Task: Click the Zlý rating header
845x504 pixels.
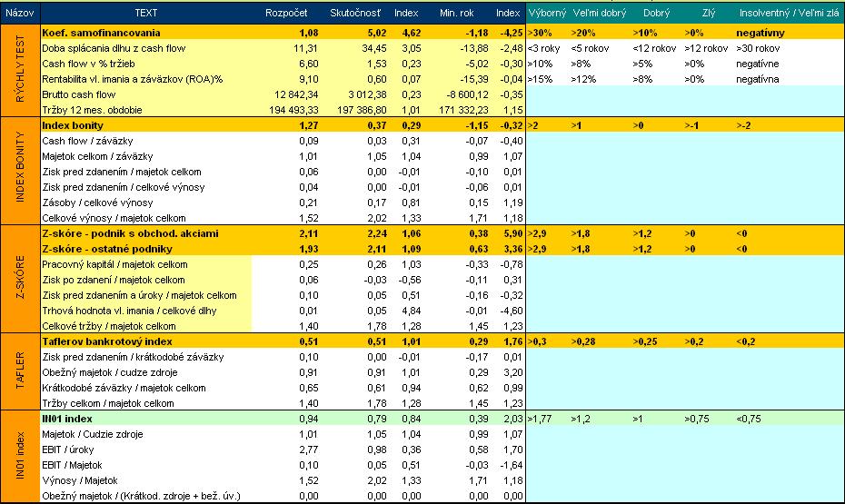Action: (708, 13)
